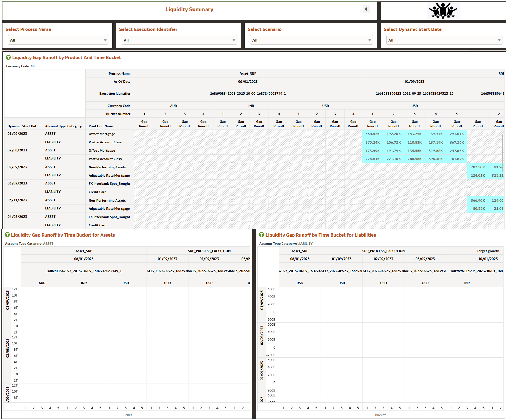Click the Offset Mortgage product row

(x=102, y=134)
